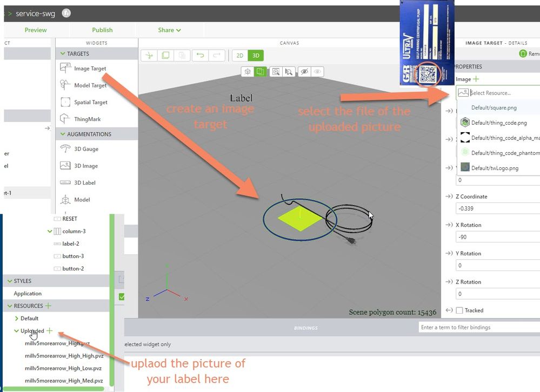Expand the Default resources folder
Screen dimensions: 540x392
coord(16,319)
